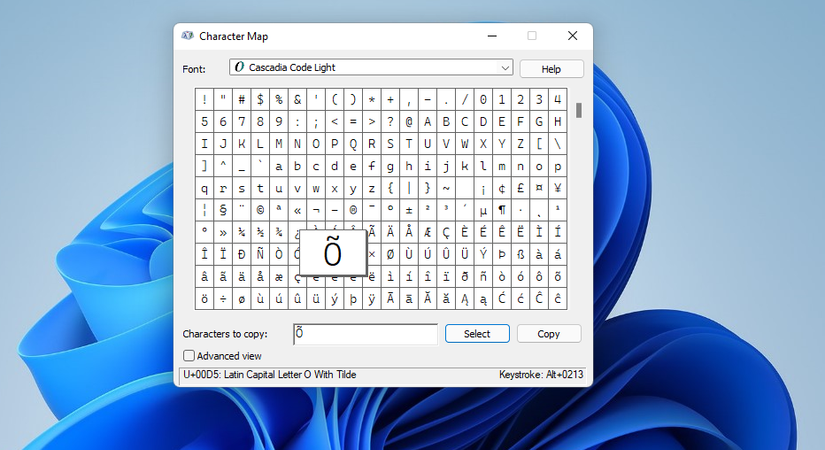Choose the lowercase ÿ character cell

click(371, 298)
